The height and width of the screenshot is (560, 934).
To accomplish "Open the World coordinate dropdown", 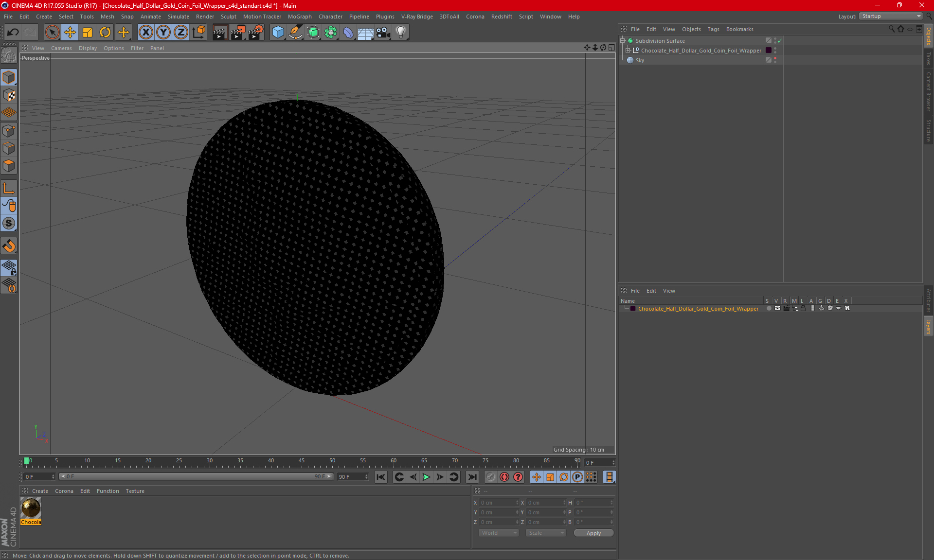I will (x=499, y=533).
